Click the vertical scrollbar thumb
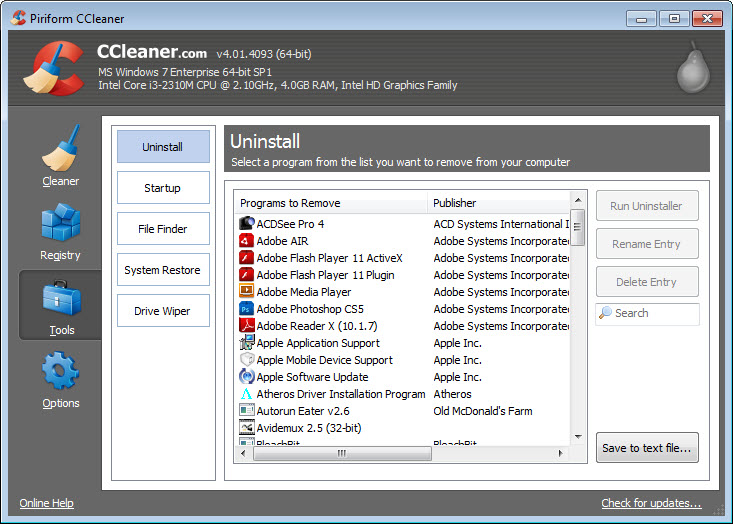 (x=578, y=227)
